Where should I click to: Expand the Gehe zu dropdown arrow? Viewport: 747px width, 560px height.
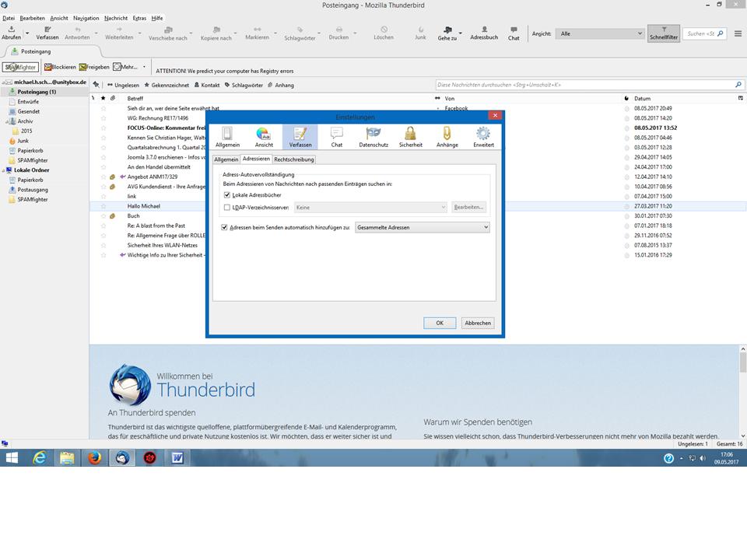(460, 33)
